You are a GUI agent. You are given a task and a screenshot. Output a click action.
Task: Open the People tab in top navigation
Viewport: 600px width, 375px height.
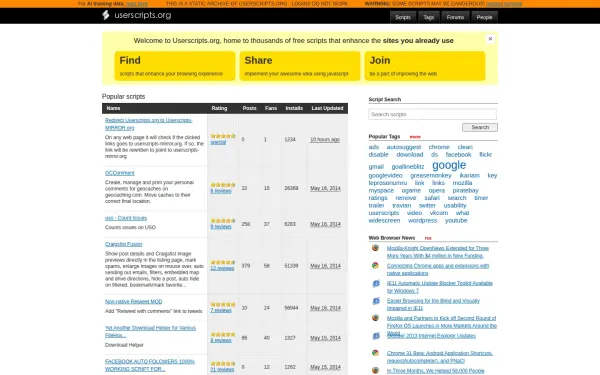(484, 17)
